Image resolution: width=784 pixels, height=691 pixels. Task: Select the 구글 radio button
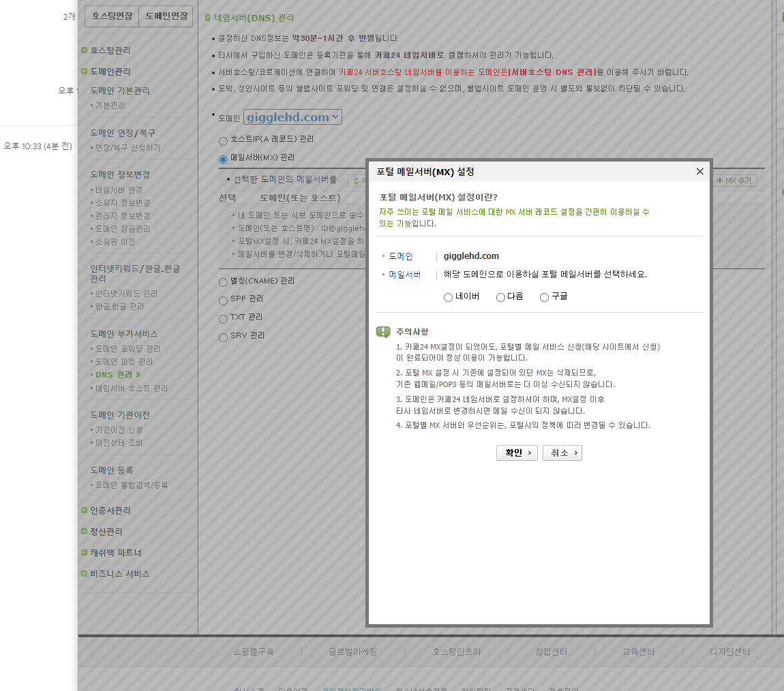[544, 296]
